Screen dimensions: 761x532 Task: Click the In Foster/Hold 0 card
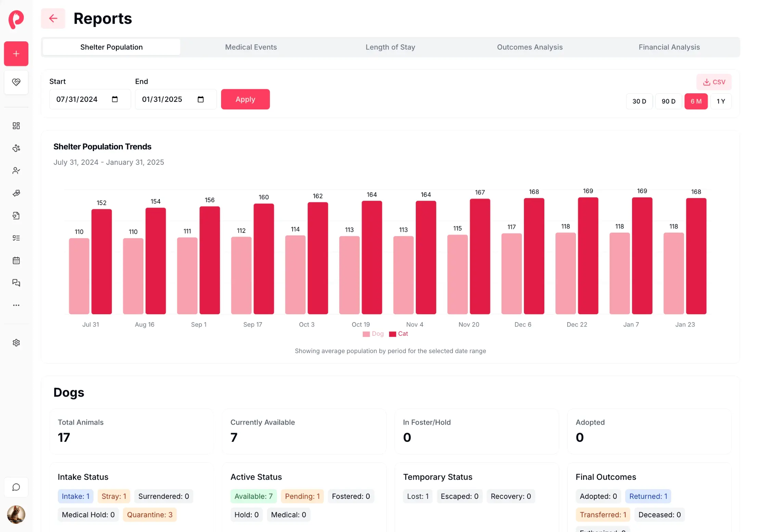477,431
